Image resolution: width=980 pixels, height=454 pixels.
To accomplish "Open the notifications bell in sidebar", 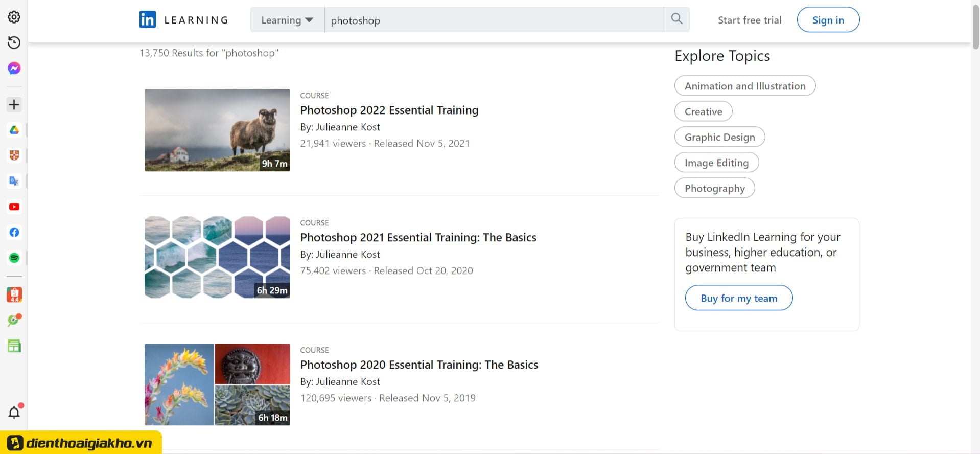I will [x=14, y=412].
